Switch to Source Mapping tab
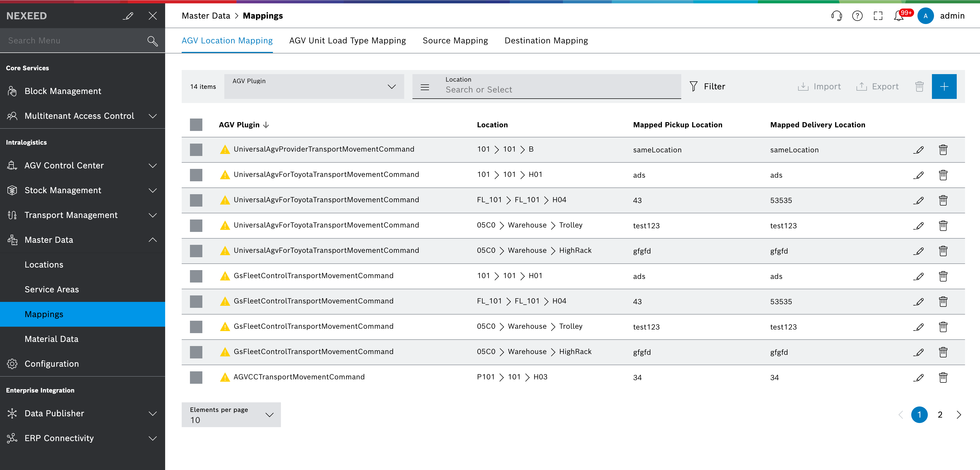 click(x=455, y=41)
